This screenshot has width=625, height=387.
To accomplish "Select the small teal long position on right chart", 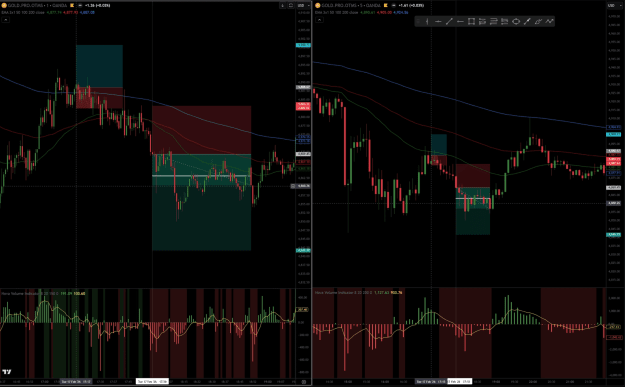I will coord(439,144).
